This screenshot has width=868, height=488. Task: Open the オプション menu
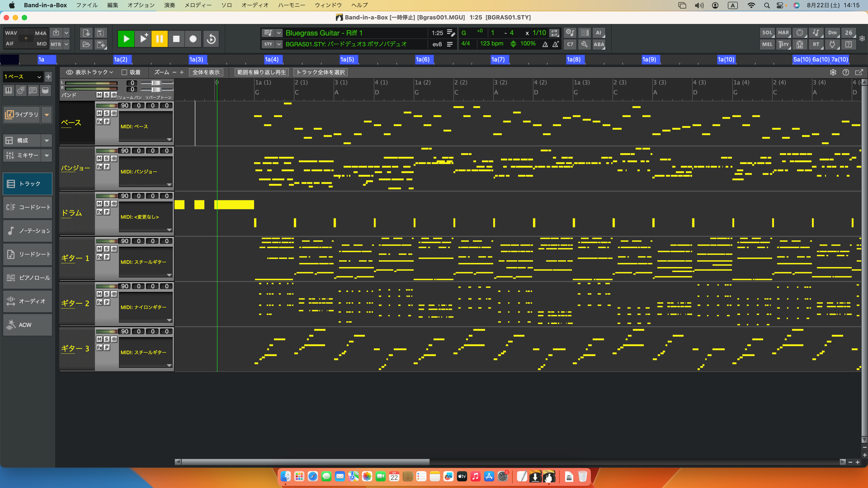pyautogui.click(x=141, y=5)
